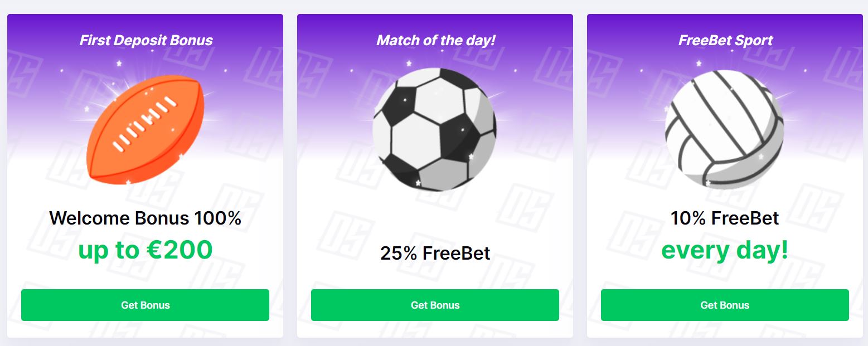
Task: Click the white star above the soccer ball
Action: pos(409,63)
